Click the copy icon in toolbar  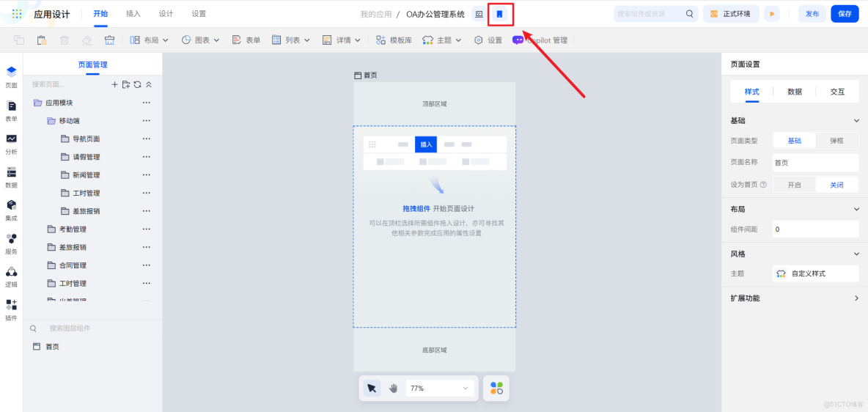click(19, 40)
